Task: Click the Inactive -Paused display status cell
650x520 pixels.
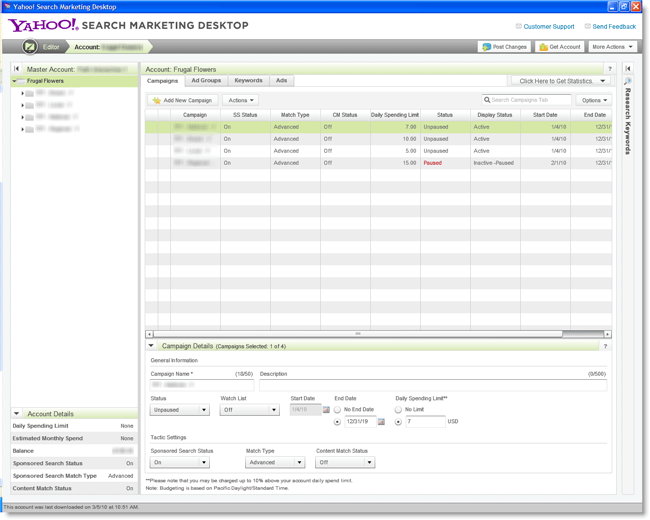Action: coord(495,163)
